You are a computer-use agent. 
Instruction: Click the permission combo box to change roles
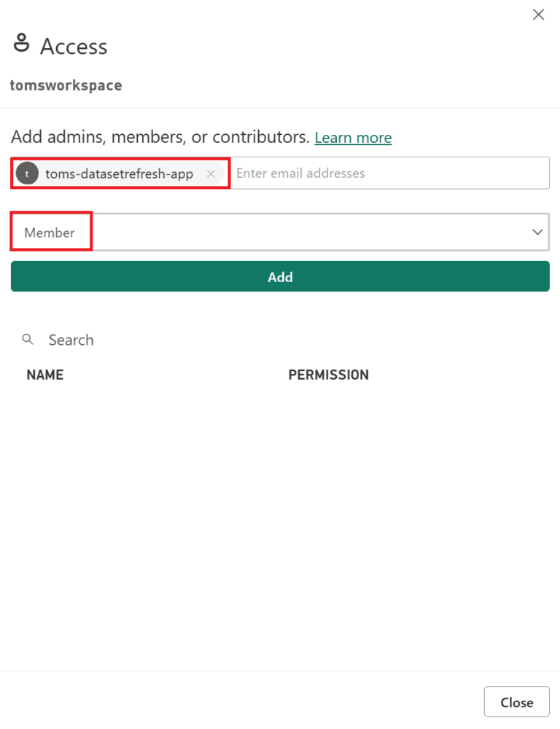tap(280, 232)
